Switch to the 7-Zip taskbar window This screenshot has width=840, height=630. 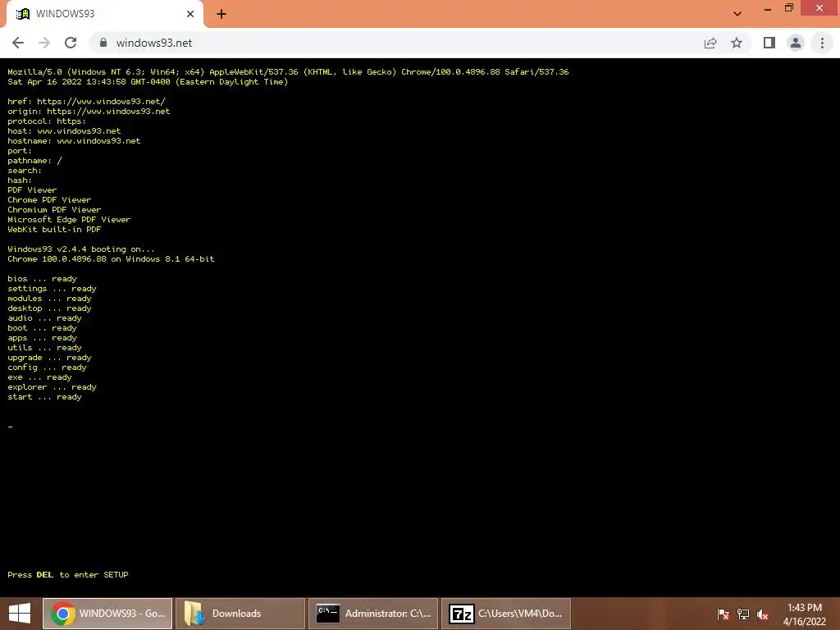[506, 614]
